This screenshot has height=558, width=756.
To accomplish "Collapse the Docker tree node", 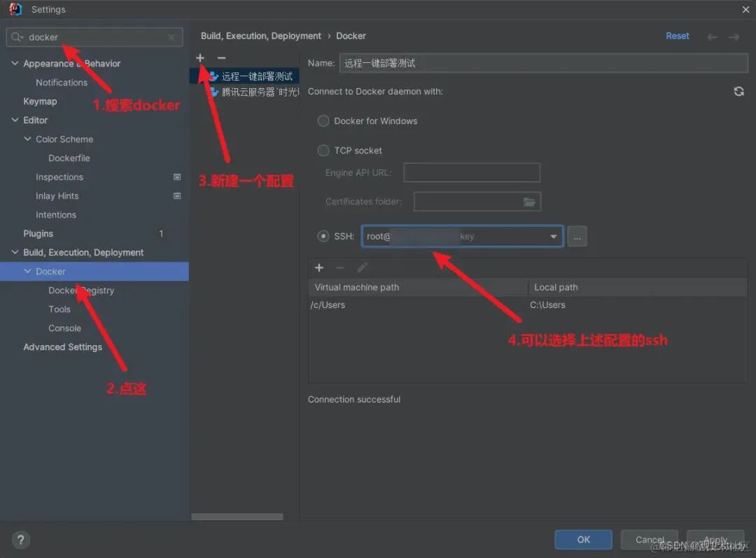I will tap(27, 271).
